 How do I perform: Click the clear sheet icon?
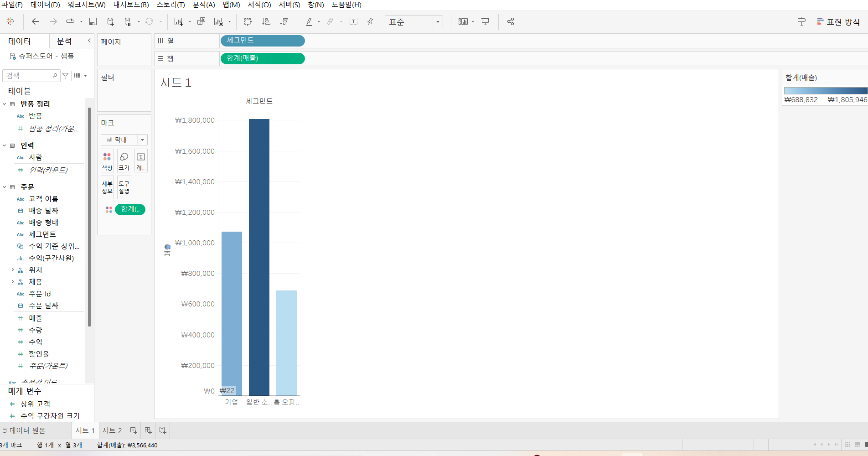[x=219, y=21]
